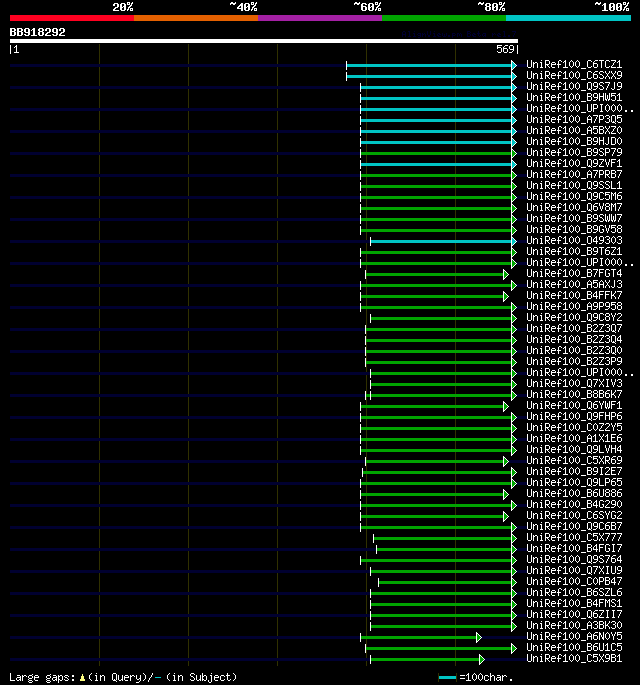Select the UniRef100_A1X1E6 label

click(574, 438)
